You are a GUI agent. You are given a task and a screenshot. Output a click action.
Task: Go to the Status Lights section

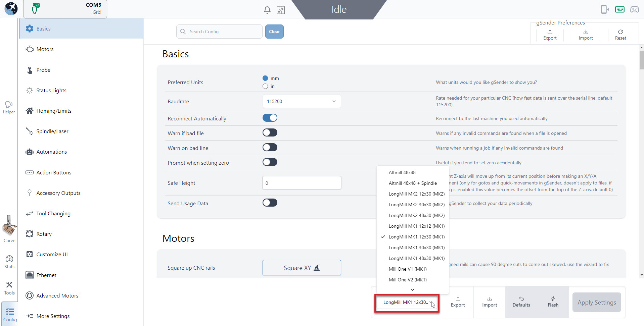click(x=82, y=90)
